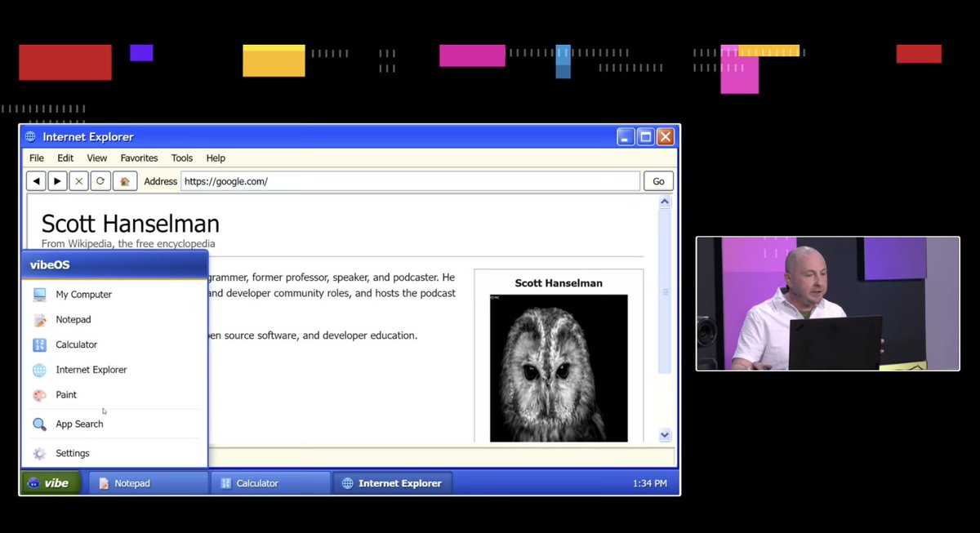Open the File menu
980x533 pixels.
click(37, 158)
